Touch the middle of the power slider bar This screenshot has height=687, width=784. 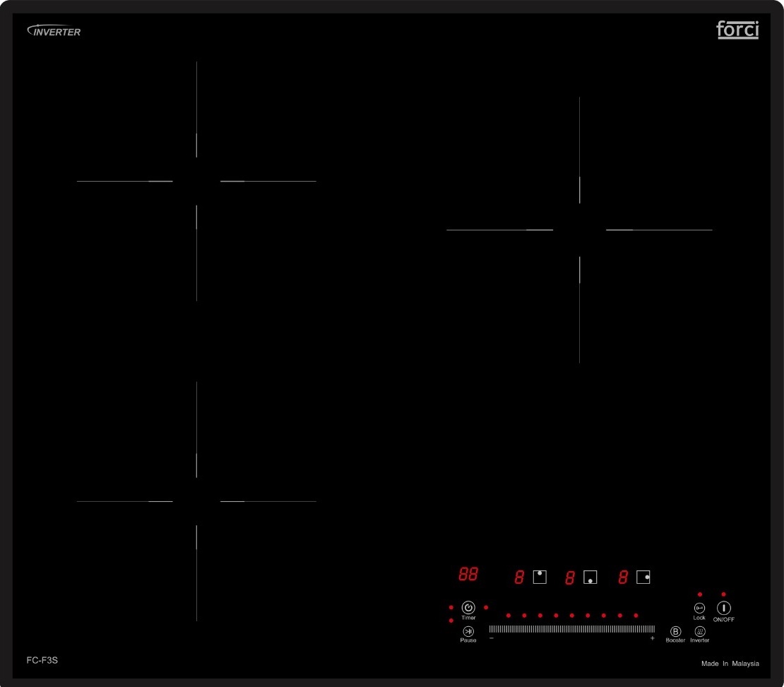tap(572, 628)
